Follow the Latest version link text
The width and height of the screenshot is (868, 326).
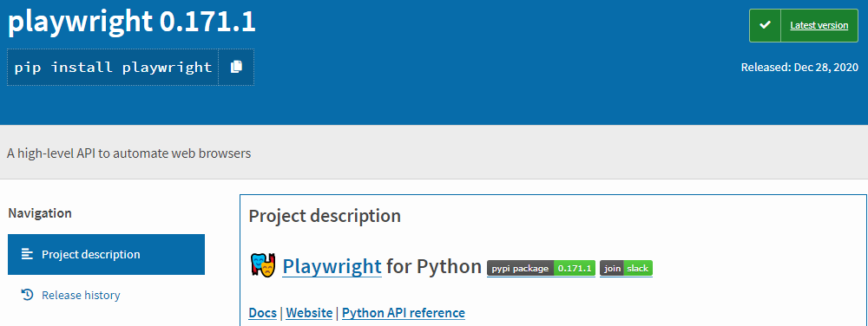click(819, 25)
